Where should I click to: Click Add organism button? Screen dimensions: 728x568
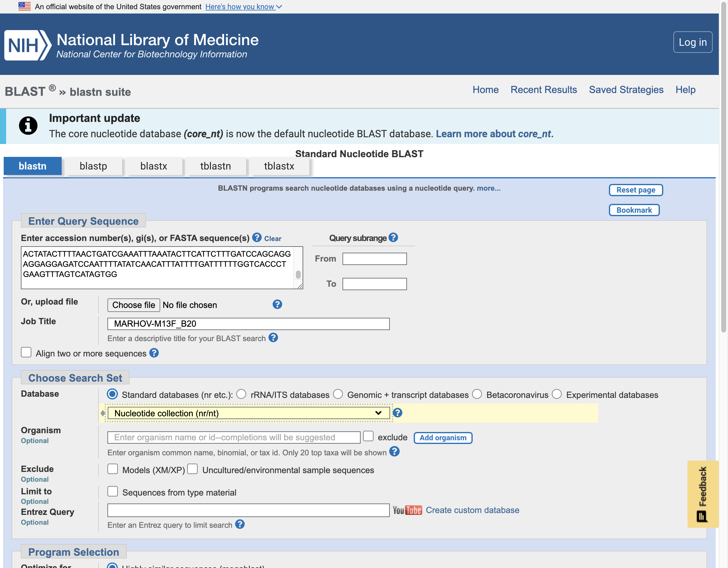(x=443, y=438)
